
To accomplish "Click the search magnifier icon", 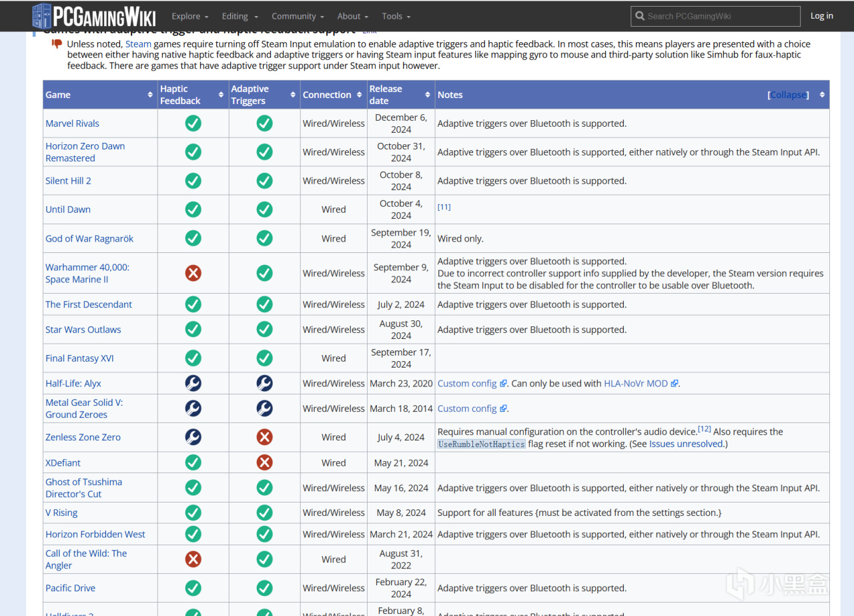I will [640, 16].
